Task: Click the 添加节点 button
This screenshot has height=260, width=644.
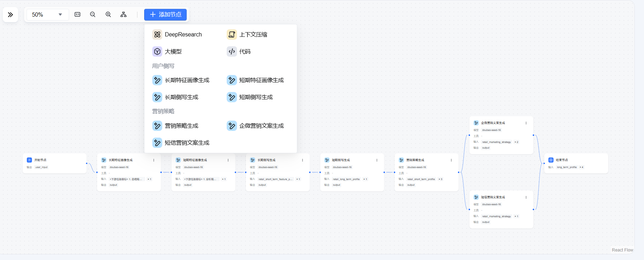Action: tap(165, 15)
